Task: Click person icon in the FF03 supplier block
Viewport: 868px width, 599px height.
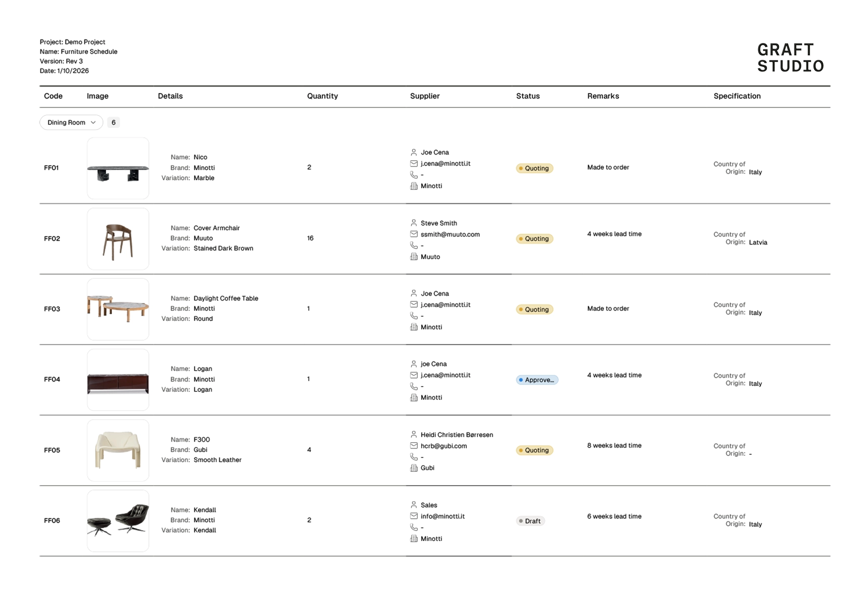Action: (x=413, y=293)
